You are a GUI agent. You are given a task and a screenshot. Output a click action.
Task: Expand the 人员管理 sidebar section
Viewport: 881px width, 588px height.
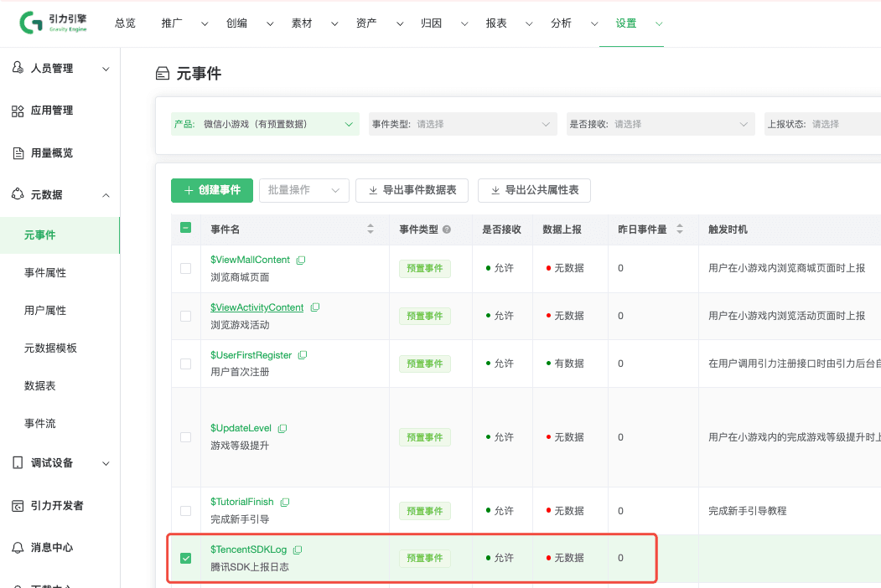click(106, 69)
